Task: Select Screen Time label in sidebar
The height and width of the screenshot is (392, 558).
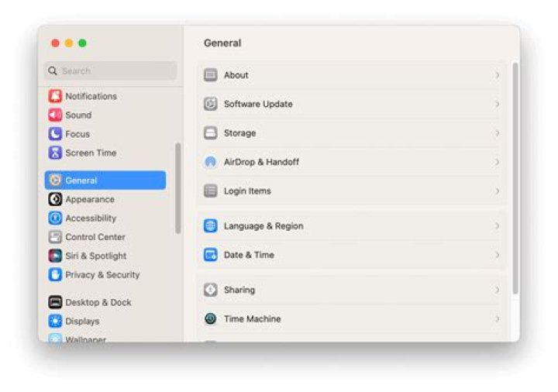Action: (x=91, y=153)
